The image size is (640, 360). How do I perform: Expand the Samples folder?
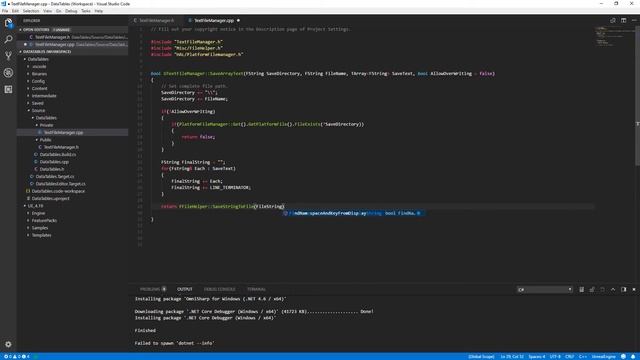click(29, 228)
